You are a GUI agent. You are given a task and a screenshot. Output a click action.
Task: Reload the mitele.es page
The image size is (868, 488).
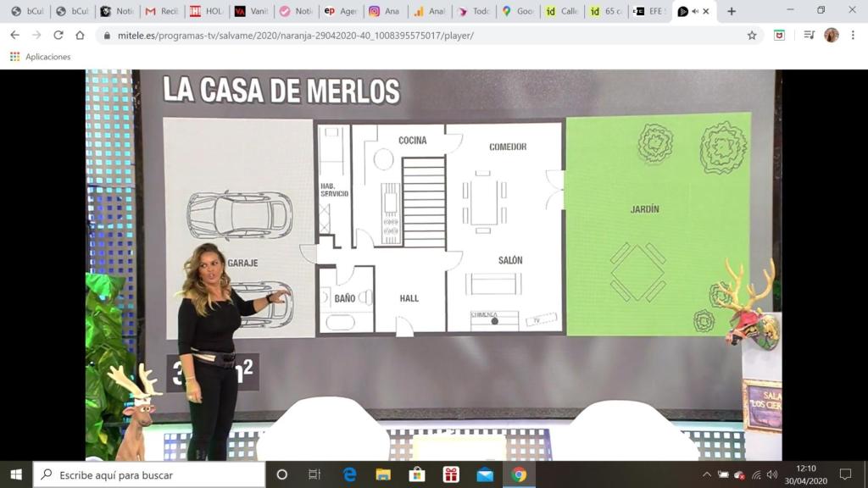[x=58, y=35]
